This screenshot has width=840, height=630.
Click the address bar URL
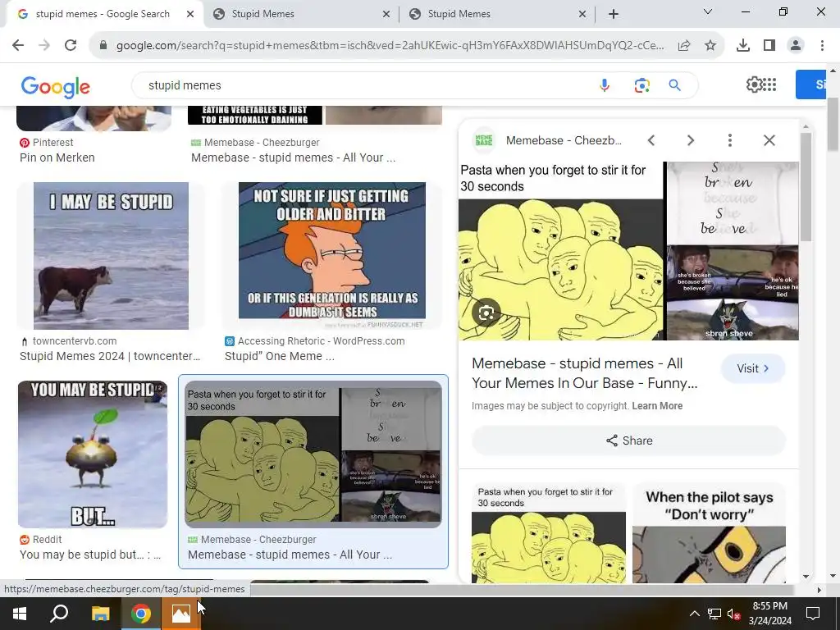click(390, 46)
